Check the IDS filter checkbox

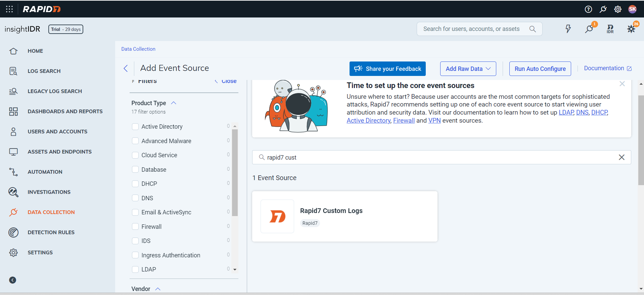pyautogui.click(x=135, y=241)
